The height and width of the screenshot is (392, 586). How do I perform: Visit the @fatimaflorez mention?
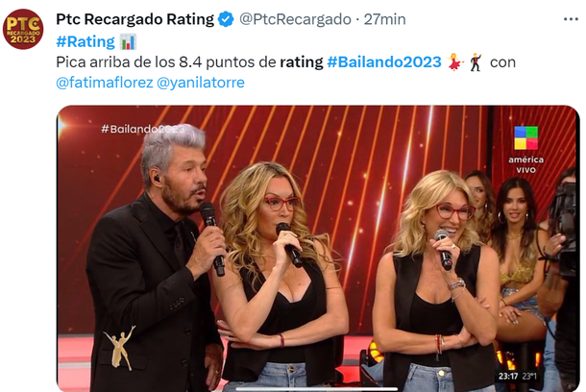tap(105, 83)
